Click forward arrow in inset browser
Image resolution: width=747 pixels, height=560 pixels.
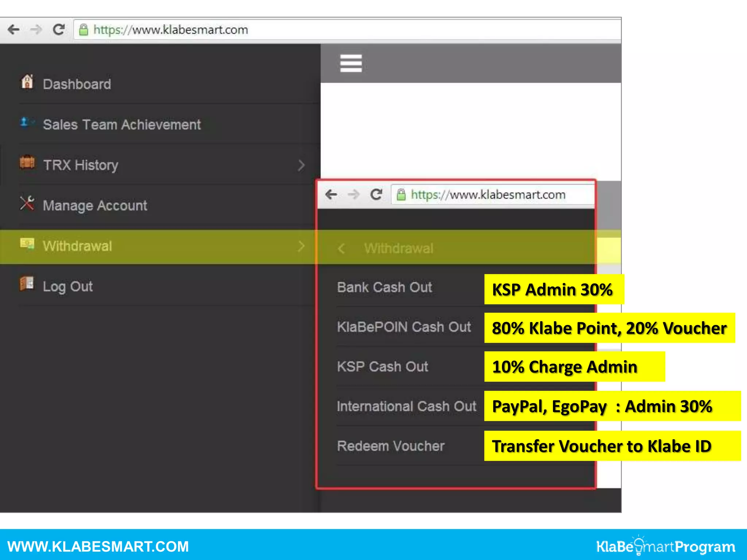353,194
